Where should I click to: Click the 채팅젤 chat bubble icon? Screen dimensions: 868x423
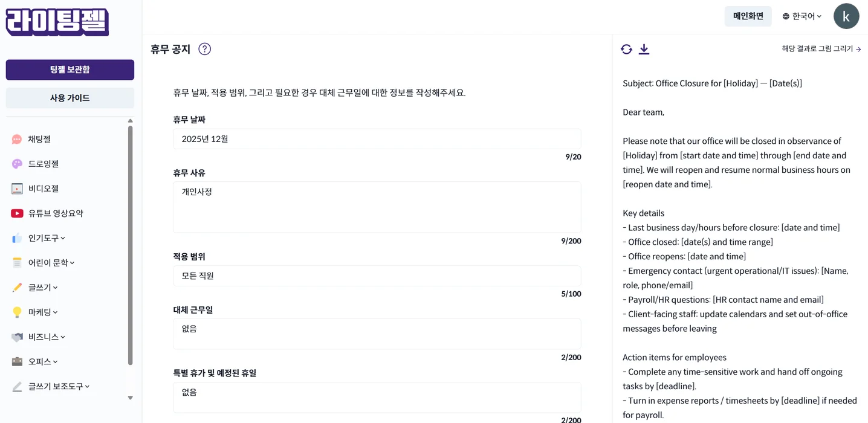click(17, 139)
